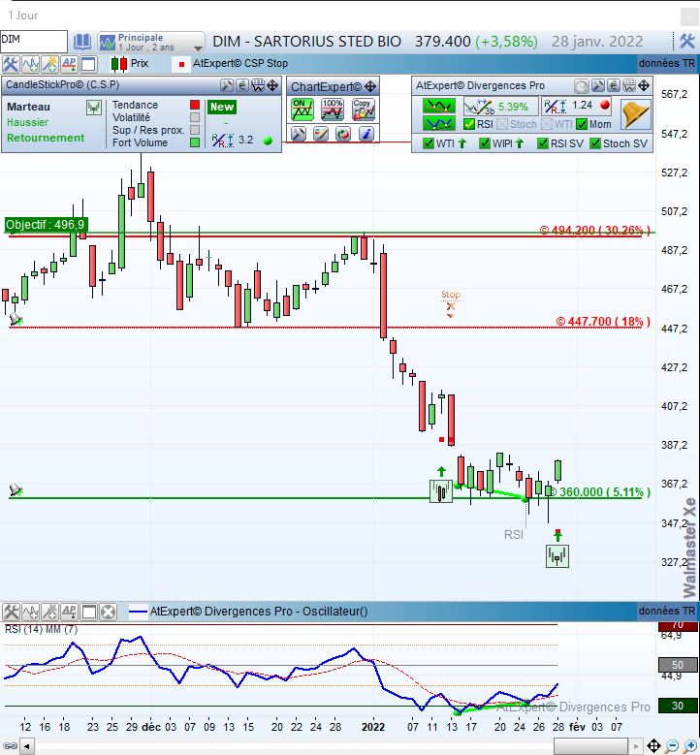Click the scrollbar left arrow
Screen dimensions: 700x755
coord(27,746)
